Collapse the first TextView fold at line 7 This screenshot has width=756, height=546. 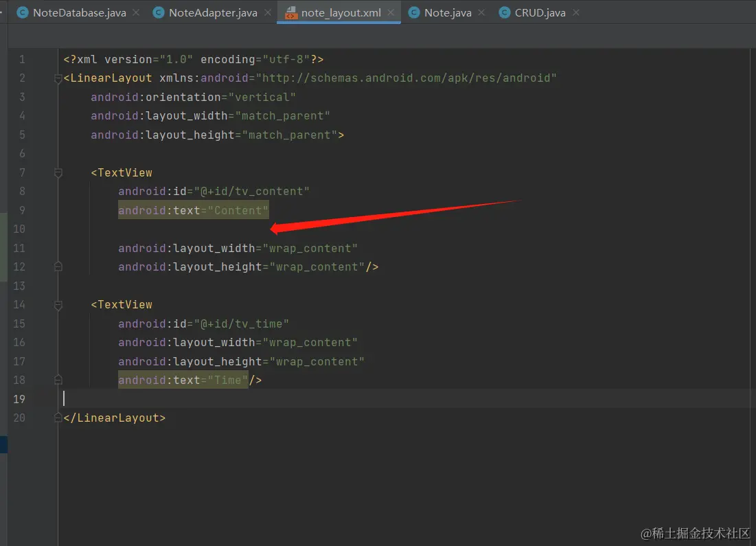click(58, 172)
